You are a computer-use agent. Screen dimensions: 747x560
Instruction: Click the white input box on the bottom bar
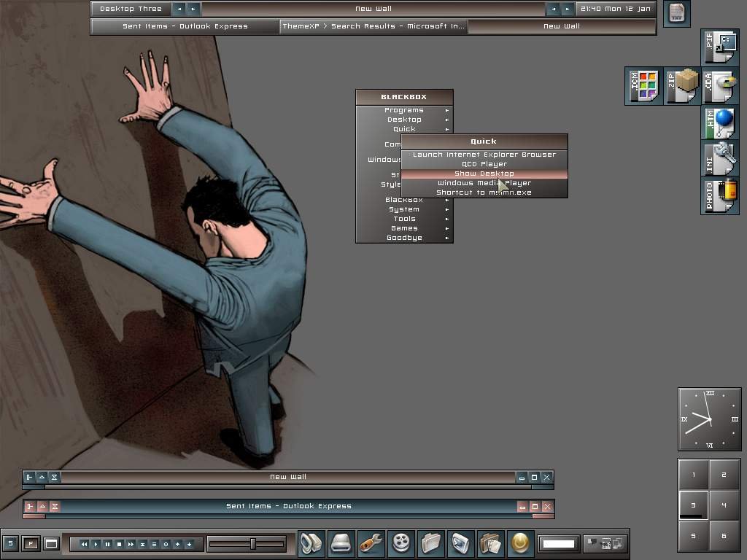tap(559, 543)
